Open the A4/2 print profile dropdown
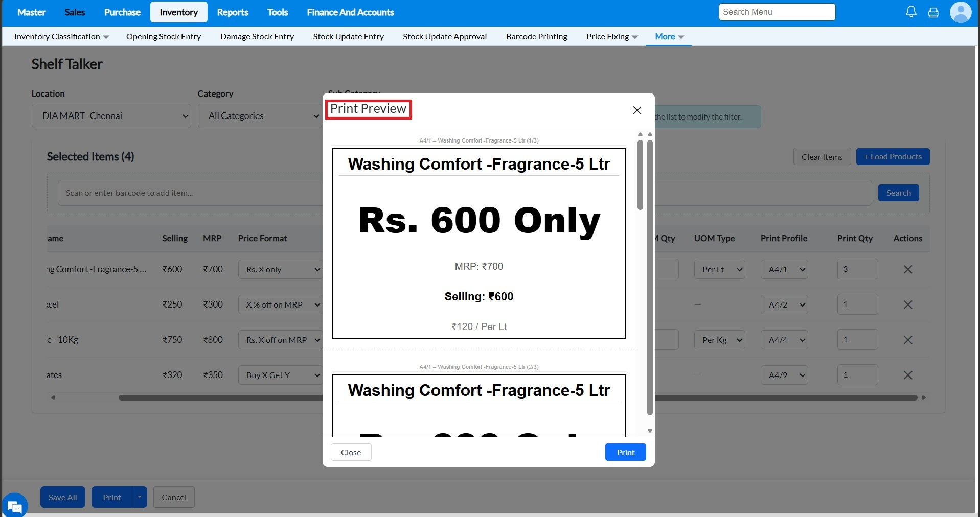The image size is (980, 517). coord(784,304)
